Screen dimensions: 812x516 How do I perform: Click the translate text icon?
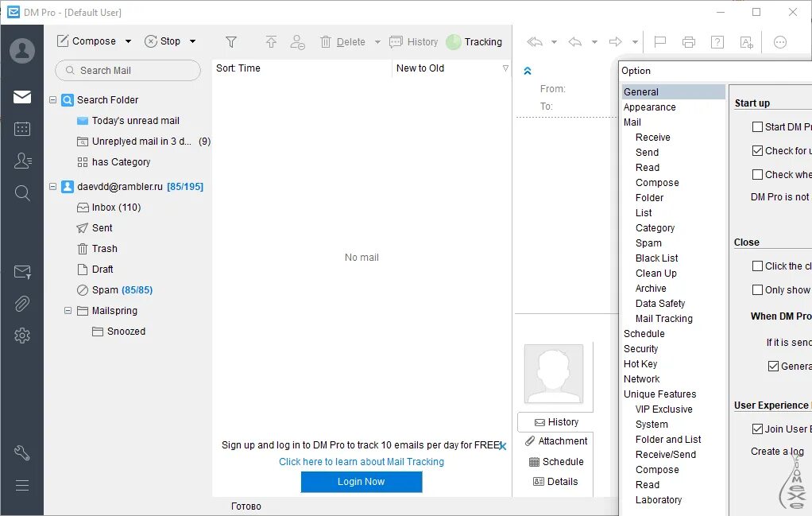(x=746, y=42)
